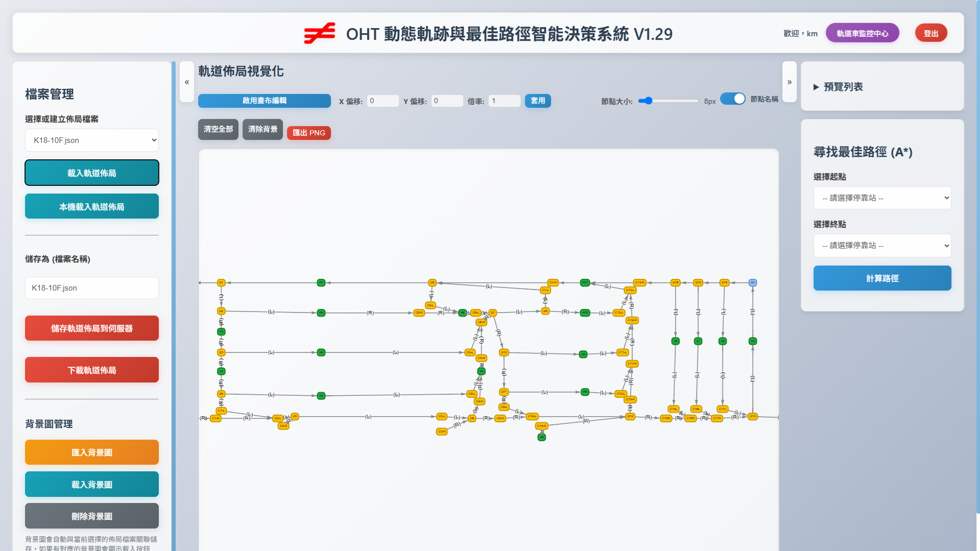
Task: Select green node V3 on the canvas
Action: coord(221,371)
